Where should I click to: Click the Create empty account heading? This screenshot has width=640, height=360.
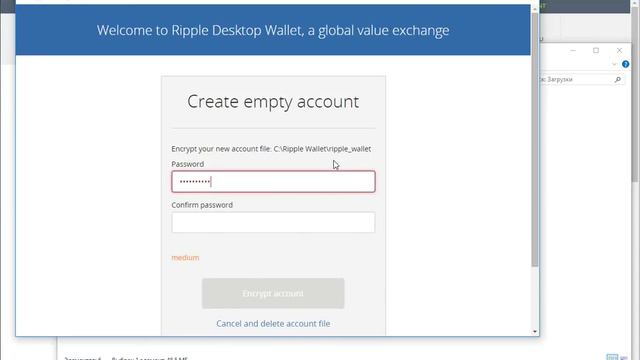tap(273, 102)
